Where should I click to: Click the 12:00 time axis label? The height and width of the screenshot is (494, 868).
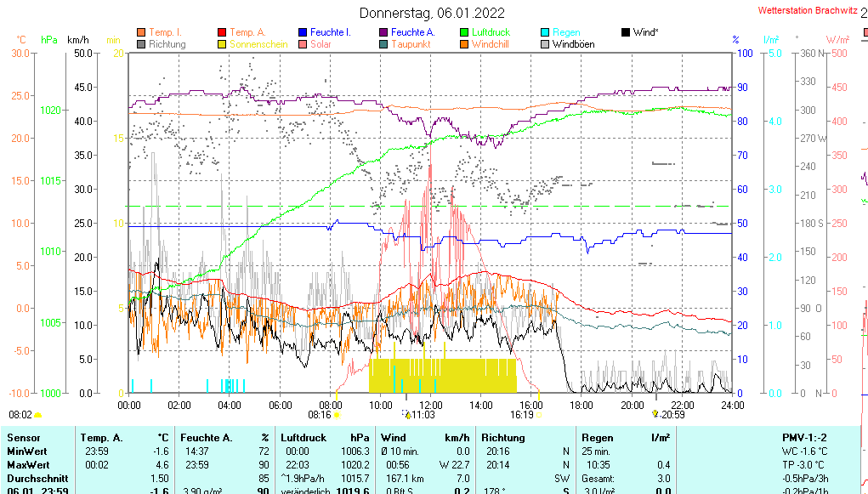431,405
